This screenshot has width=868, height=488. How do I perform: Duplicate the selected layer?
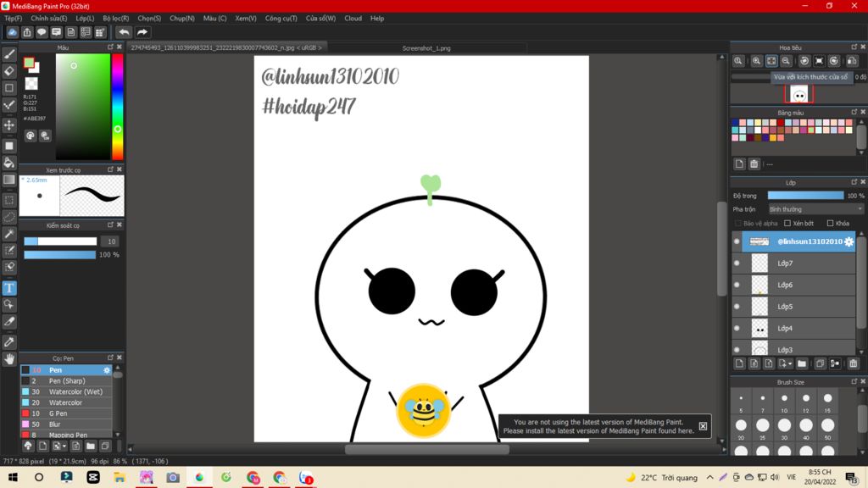(x=820, y=363)
